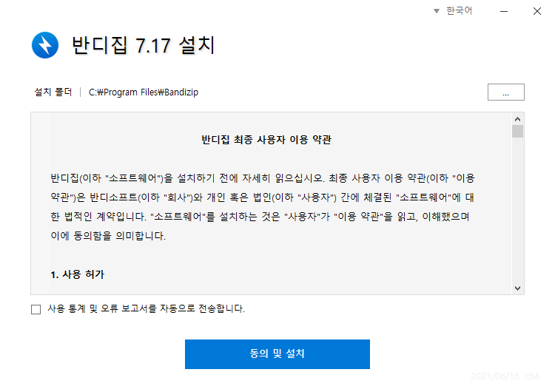Click the 반디집 최종 사용자 이용 약관 heading
Viewport: 555px width, 392px height.
266,139
